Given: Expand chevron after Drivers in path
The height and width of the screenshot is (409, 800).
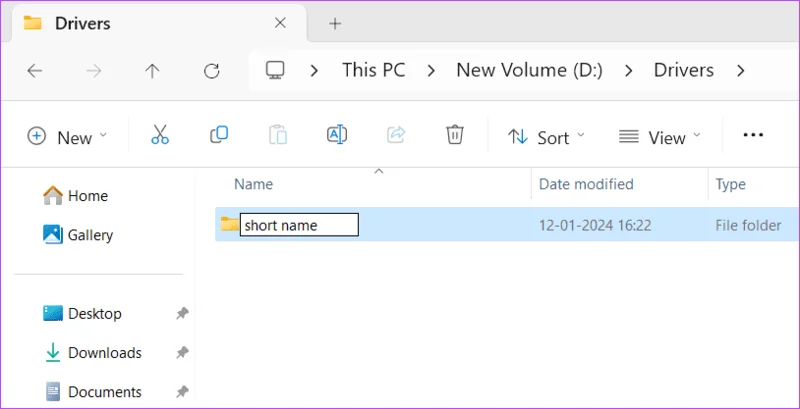Looking at the screenshot, I should (740, 71).
